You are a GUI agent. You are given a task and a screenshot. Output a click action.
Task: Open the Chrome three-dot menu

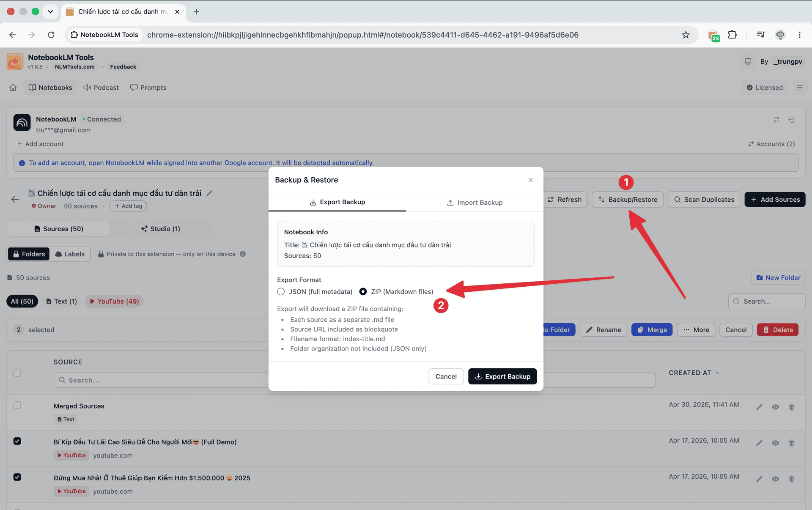click(x=799, y=35)
